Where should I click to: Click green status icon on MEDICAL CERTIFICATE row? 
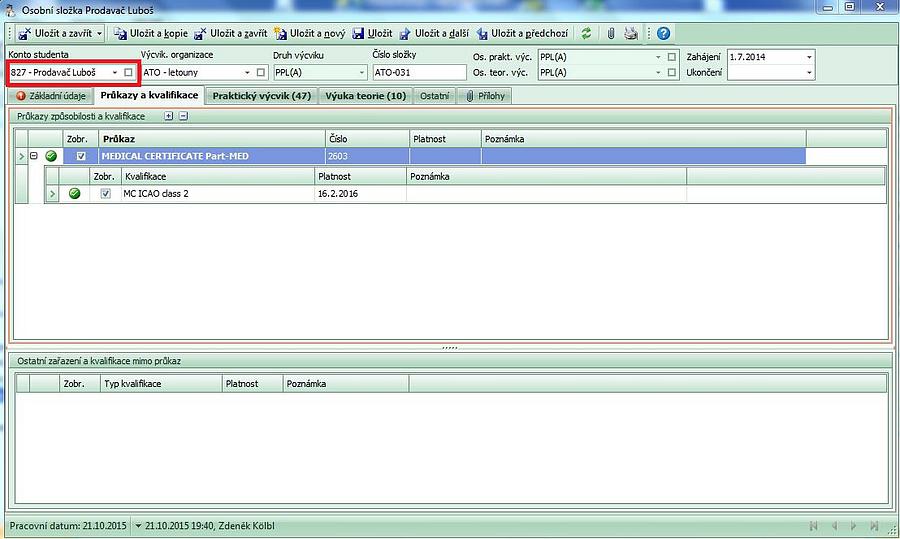[51, 156]
